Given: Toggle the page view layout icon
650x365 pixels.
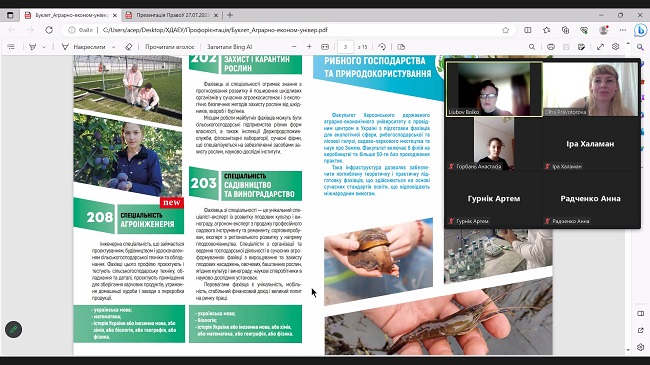Looking at the screenshot, I should [401, 47].
